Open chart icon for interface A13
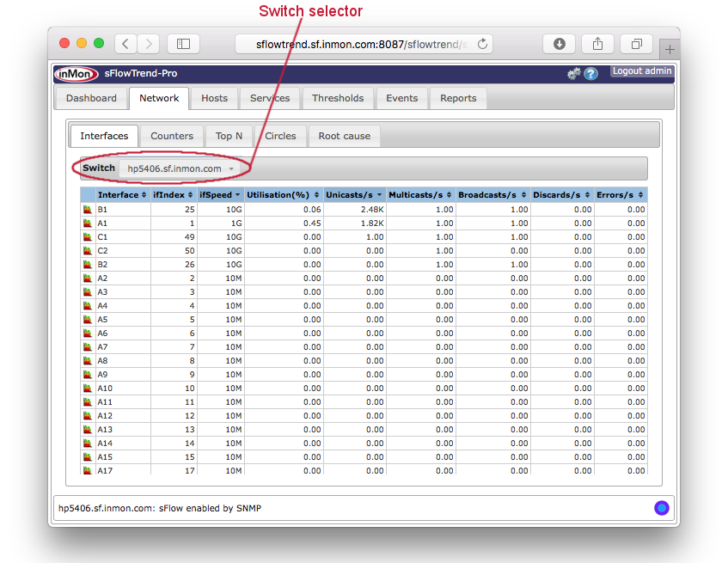The image size is (728, 563). (x=88, y=429)
